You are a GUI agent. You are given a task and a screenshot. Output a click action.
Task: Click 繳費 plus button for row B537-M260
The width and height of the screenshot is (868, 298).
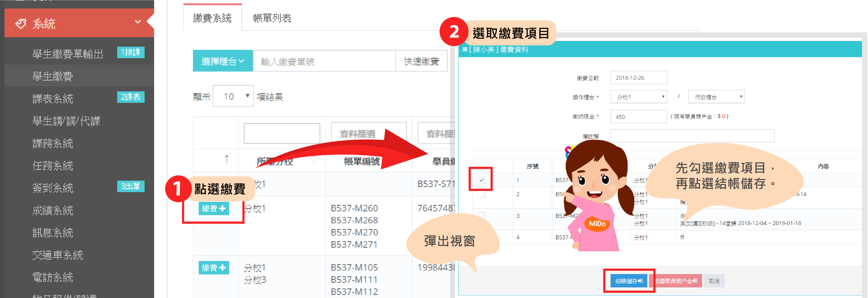pos(214,209)
